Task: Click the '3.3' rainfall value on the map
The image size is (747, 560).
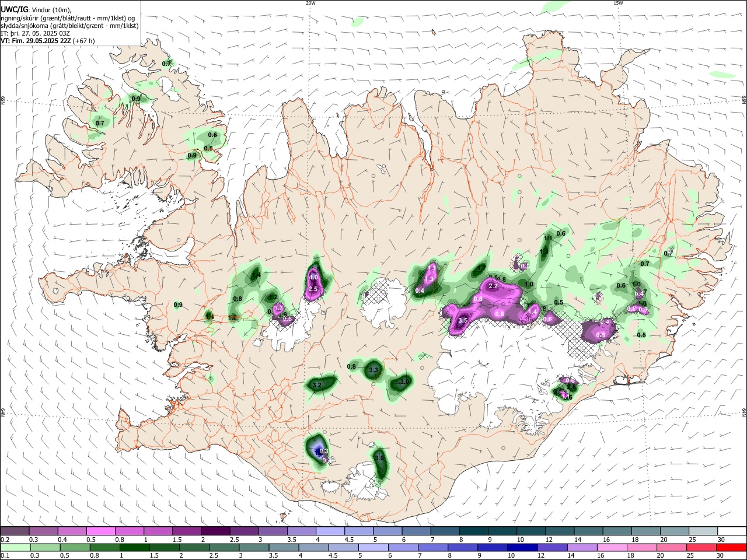Action: (374, 370)
